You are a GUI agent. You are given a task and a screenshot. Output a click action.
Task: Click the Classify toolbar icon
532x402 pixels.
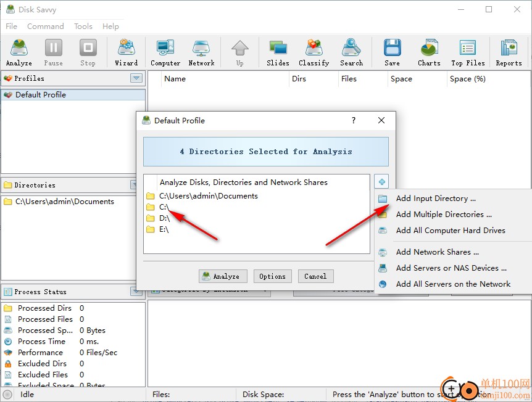(314, 52)
